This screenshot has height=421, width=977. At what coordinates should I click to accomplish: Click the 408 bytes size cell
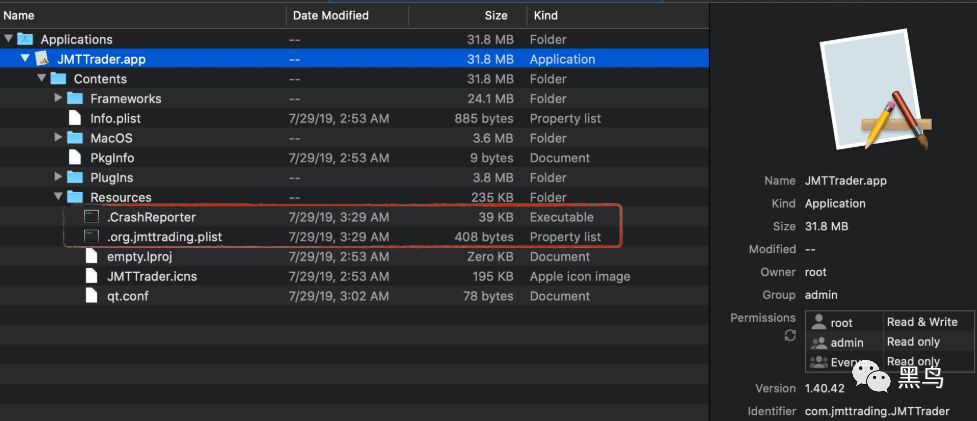(x=484, y=237)
